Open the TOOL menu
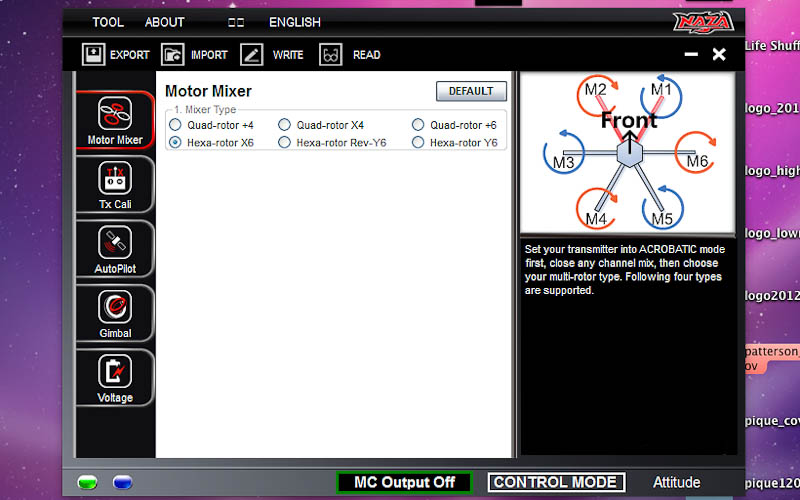The height and width of the screenshot is (500, 800). tap(108, 22)
